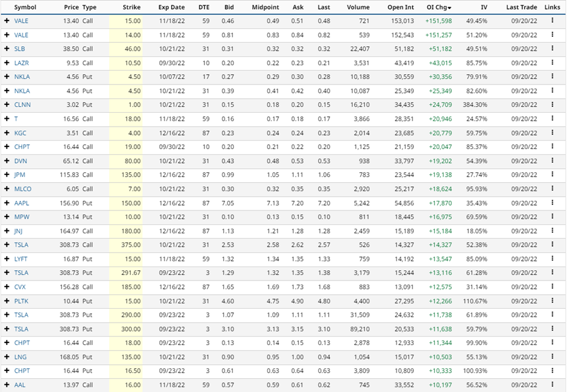Expand the CVX row plus icon
This screenshot has width=567, height=392.
click(7, 287)
